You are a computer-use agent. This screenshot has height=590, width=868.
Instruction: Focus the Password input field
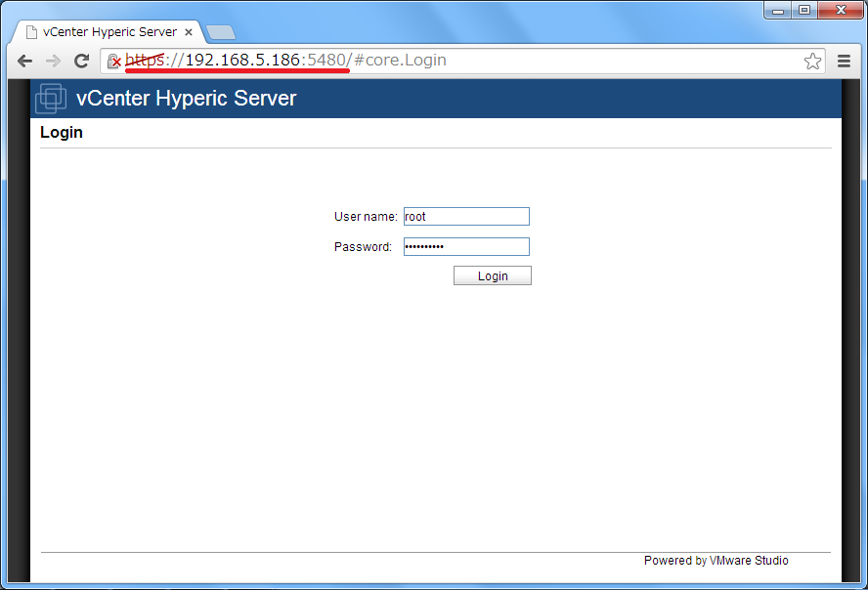(466, 246)
